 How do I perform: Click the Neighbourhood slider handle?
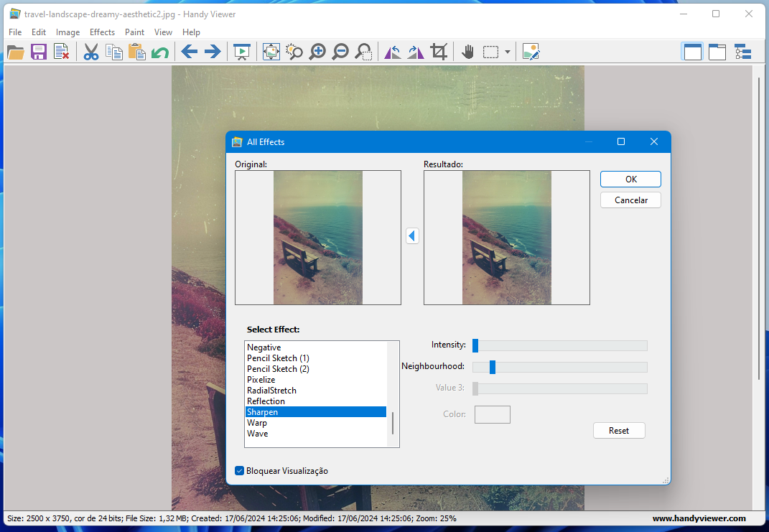click(x=493, y=367)
